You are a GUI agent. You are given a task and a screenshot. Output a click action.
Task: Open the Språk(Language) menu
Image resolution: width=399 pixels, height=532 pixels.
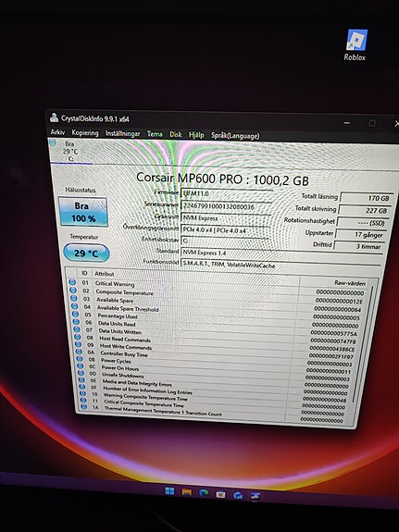(235, 136)
